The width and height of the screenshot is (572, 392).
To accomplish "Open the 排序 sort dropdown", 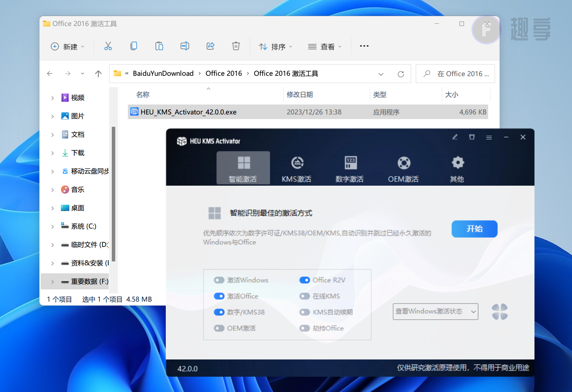I will pos(276,46).
